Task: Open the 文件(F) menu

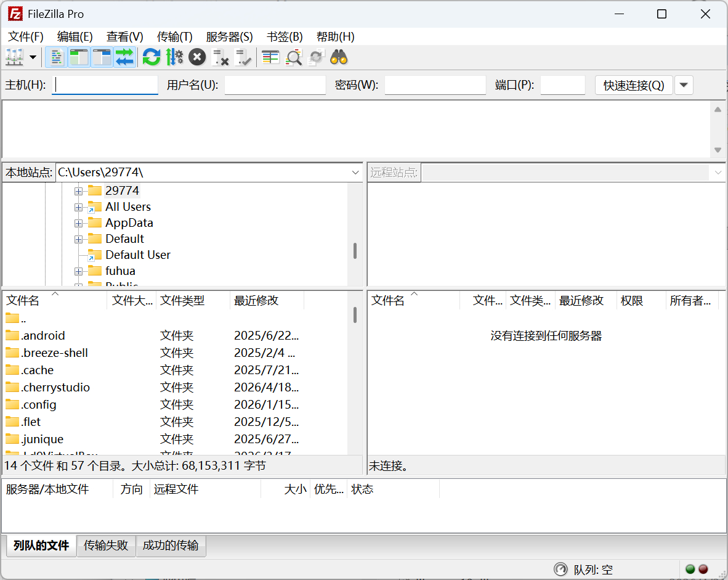Action: [x=26, y=37]
